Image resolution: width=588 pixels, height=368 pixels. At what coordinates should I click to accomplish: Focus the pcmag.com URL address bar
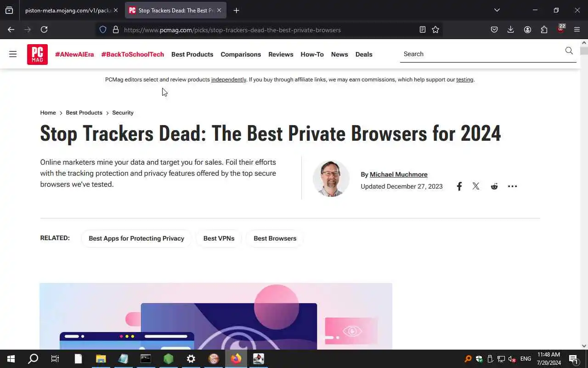[269, 30]
